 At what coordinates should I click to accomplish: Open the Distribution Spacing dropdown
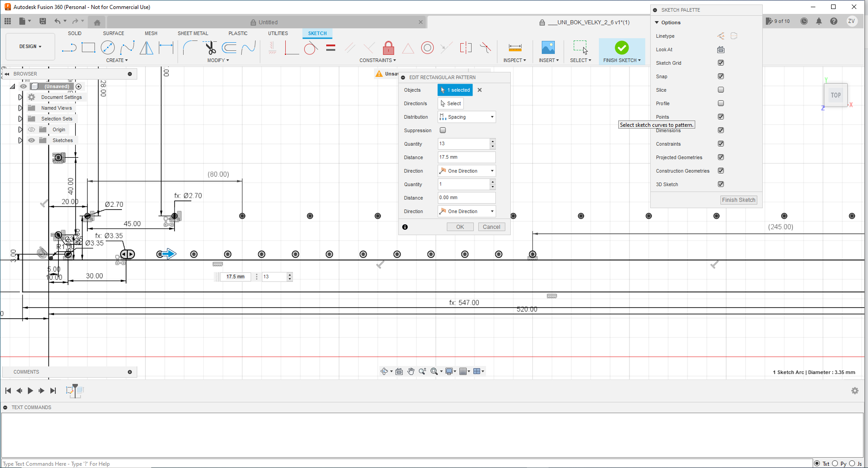(x=467, y=117)
